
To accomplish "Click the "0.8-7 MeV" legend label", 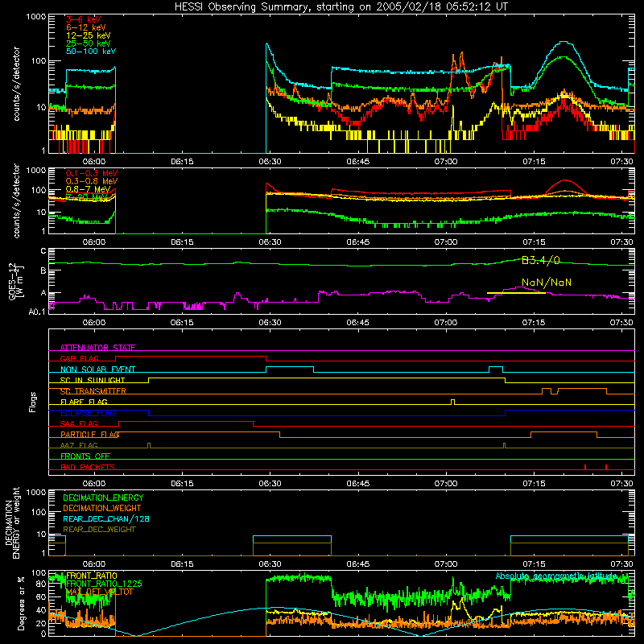I will tap(89, 189).
